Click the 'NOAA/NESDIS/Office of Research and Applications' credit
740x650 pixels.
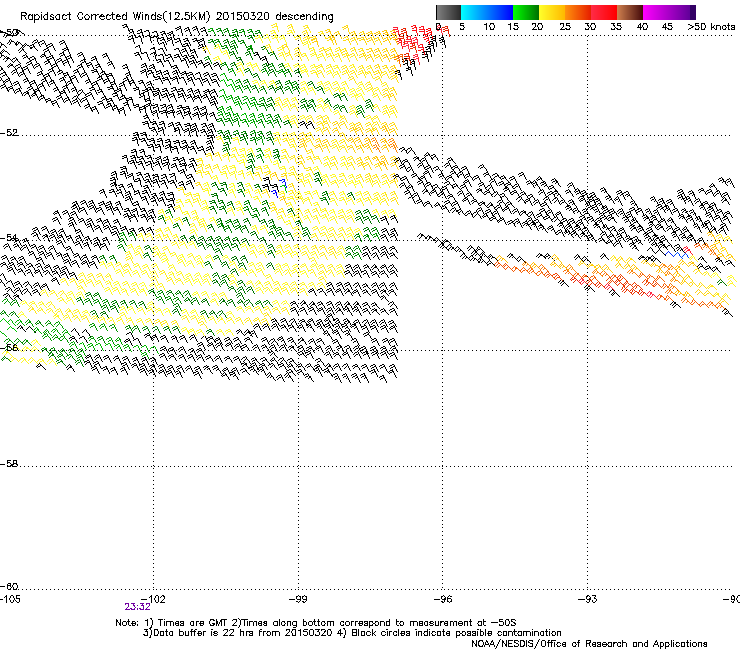point(589,644)
